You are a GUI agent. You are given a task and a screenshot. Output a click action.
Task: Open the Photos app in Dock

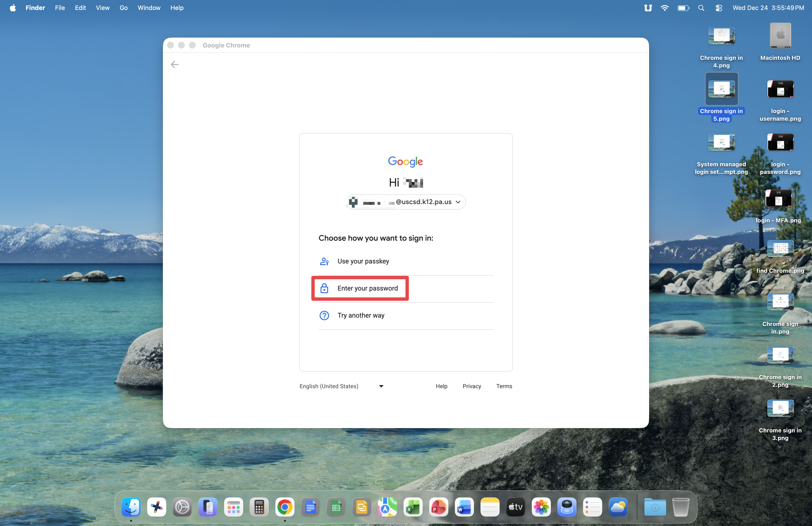pos(541,507)
